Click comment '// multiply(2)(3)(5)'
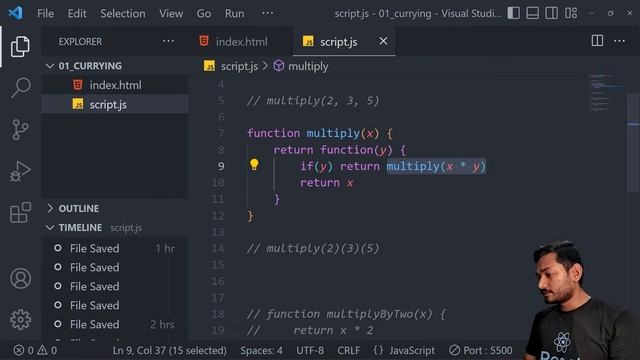Viewport: 640px width, 360px height. [313, 248]
